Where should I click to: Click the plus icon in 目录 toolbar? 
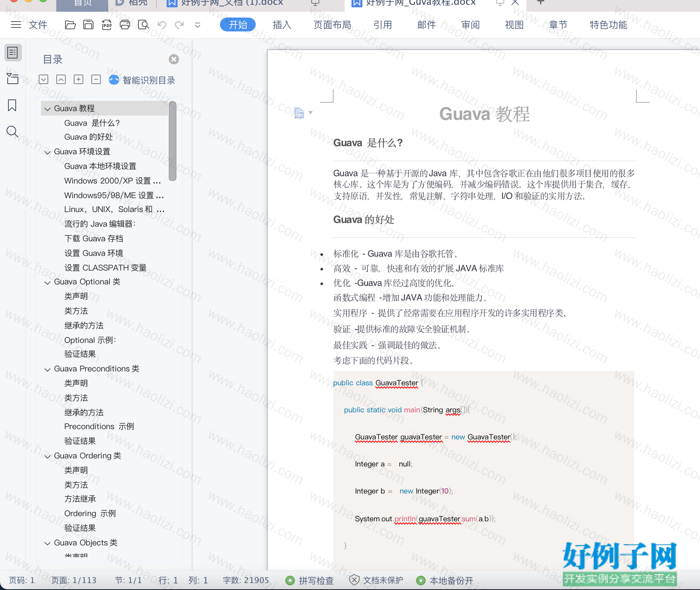coord(79,79)
